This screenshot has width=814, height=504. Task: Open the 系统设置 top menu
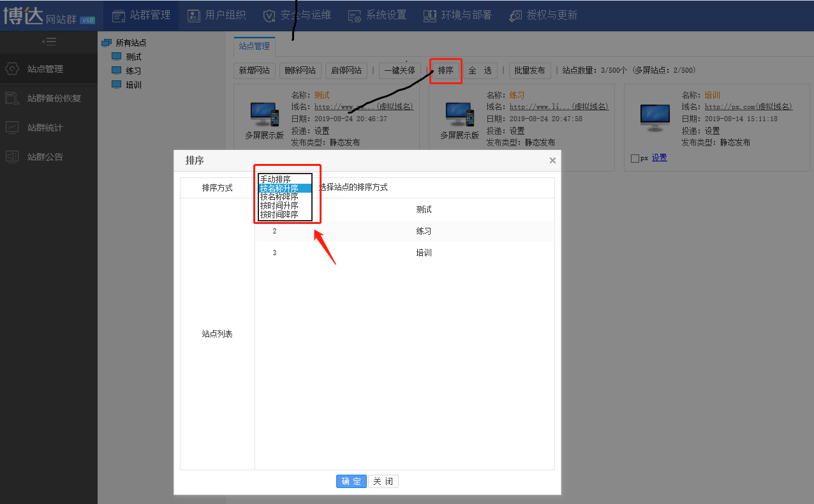pyautogui.click(x=378, y=15)
